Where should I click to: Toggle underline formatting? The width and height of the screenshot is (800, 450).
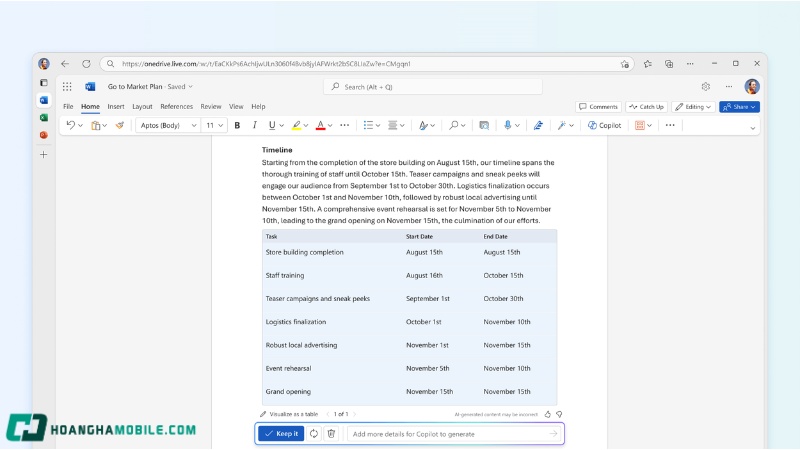(x=271, y=126)
